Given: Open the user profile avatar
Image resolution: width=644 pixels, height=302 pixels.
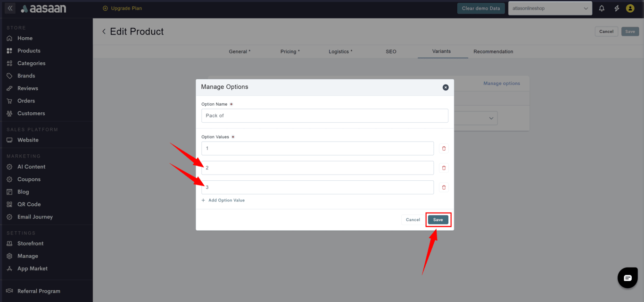Looking at the screenshot, I should point(630,8).
